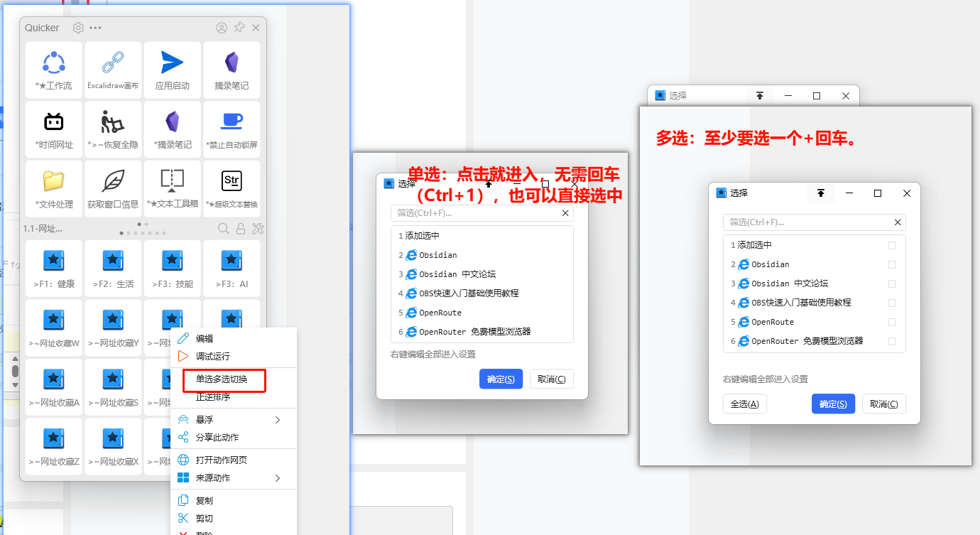The height and width of the screenshot is (535, 980).
Task: Tick the checkbox for OBS快速入门基础使用教程
Action: (x=892, y=303)
